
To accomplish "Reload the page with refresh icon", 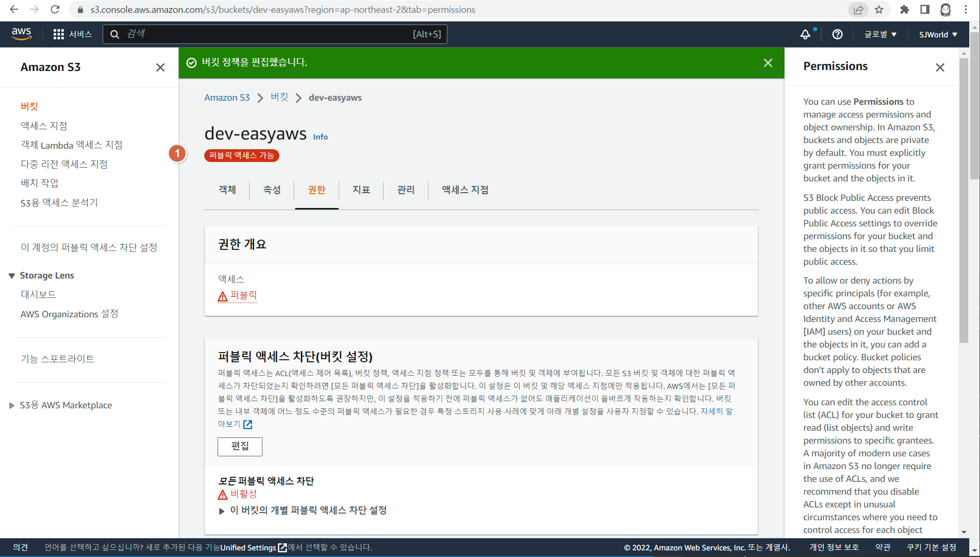I will 55,9.
